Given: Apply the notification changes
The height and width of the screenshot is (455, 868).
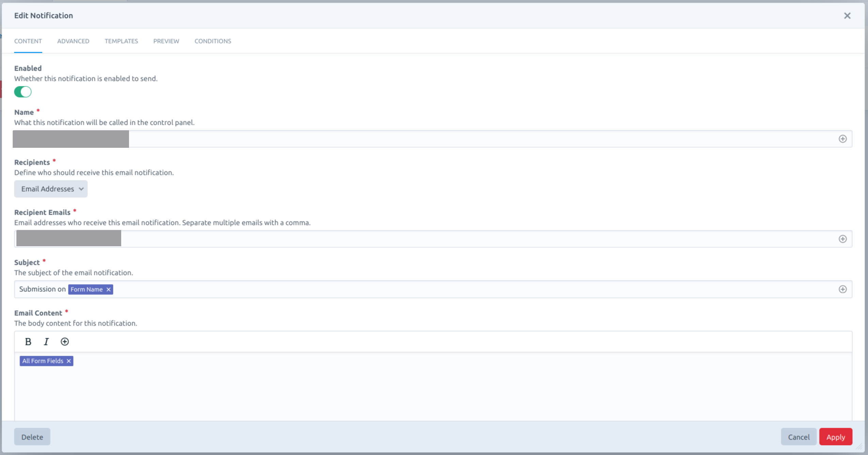Looking at the screenshot, I should [x=836, y=436].
